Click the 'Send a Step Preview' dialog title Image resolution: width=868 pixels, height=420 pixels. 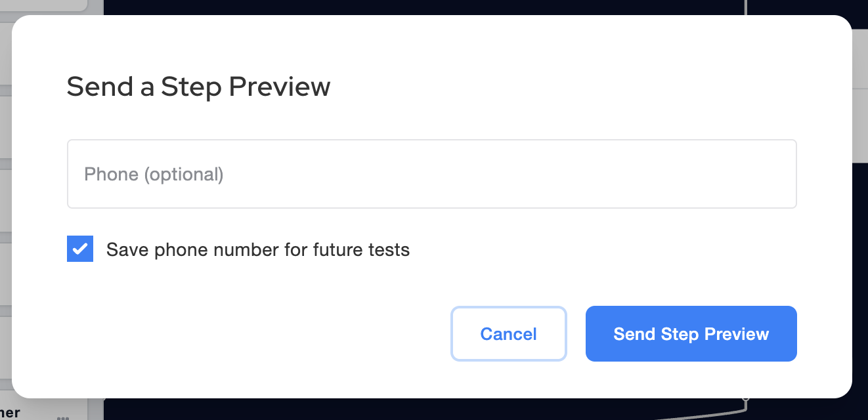pyautogui.click(x=198, y=86)
